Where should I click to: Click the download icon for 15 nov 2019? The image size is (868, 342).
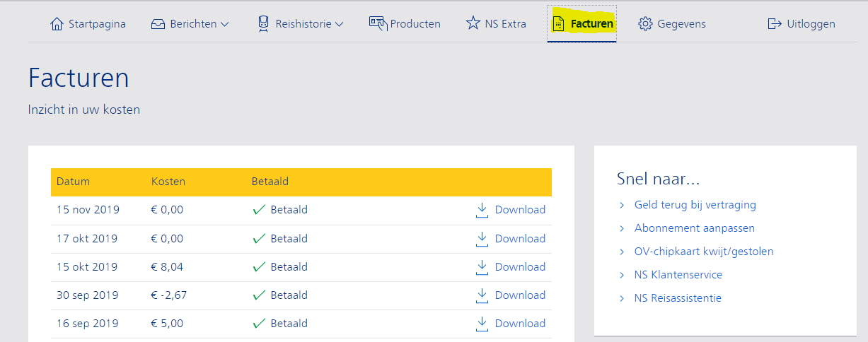coord(482,210)
